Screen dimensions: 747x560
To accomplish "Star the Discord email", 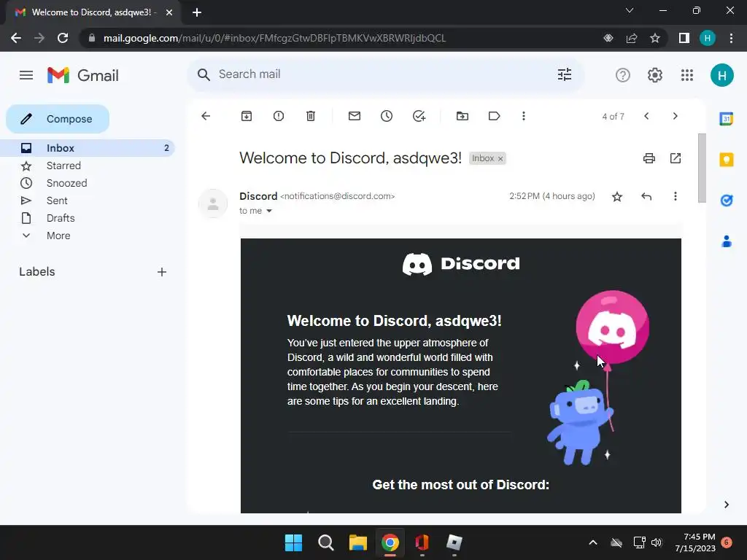I will click(617, 196).
